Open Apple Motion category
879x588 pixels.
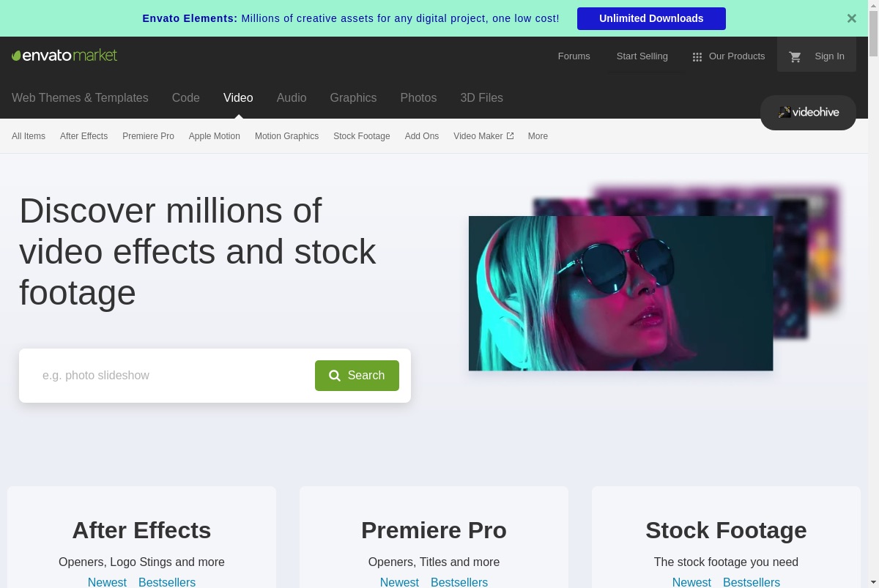pyautogui.click(x=215, y=136)
